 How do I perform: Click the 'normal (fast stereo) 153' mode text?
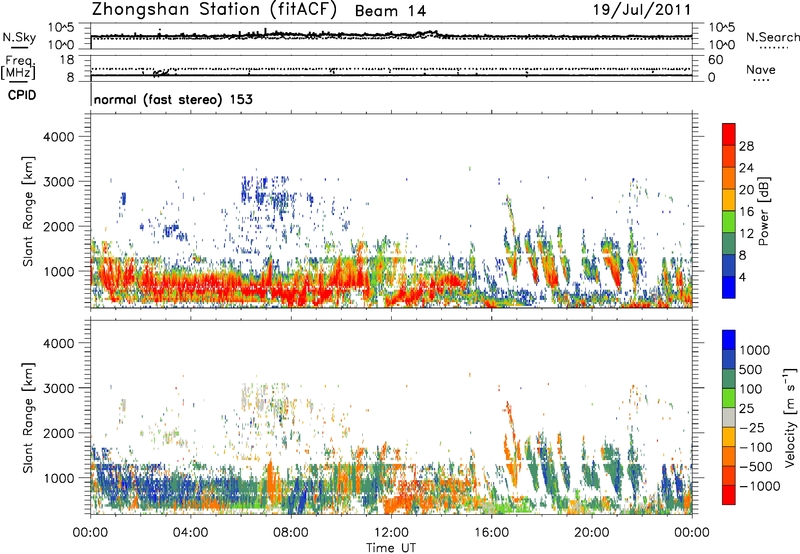173,99
